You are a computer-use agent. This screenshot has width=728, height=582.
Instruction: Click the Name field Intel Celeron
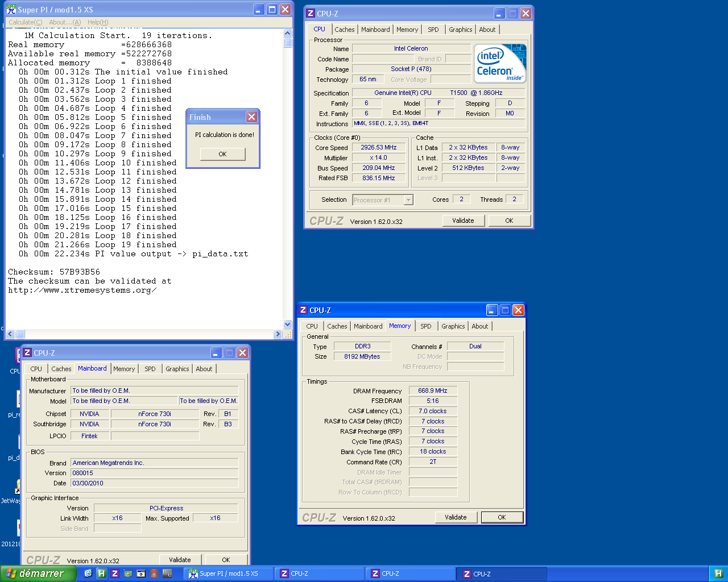click(x=411, y=48)
